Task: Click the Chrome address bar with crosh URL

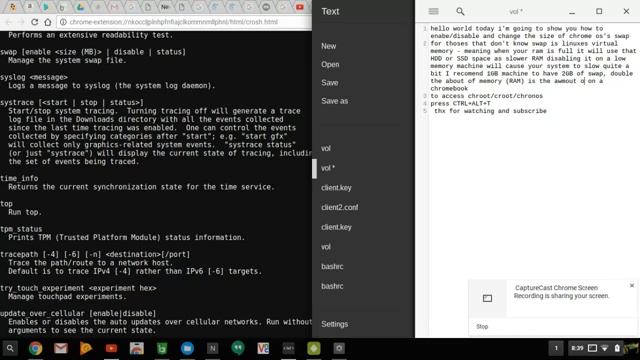Action: coord(184,22)
